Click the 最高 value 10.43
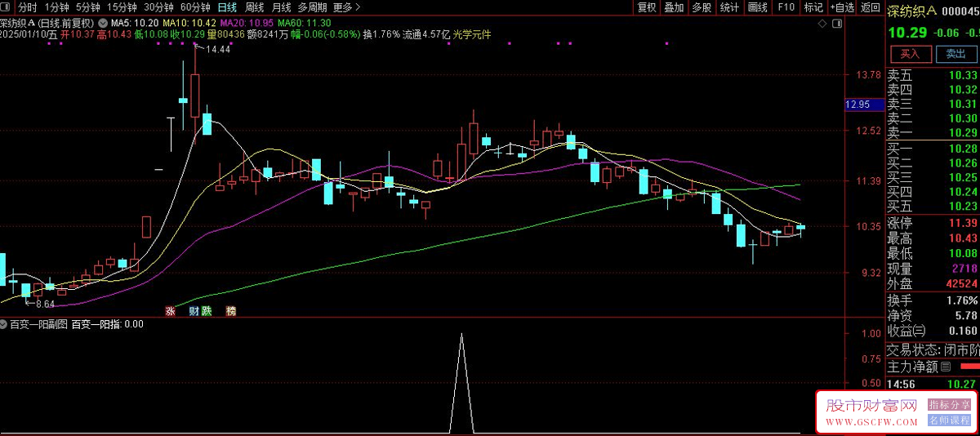The height and width of the screenshot is (436, 980). pyautogui.click(x=962, y=238)
